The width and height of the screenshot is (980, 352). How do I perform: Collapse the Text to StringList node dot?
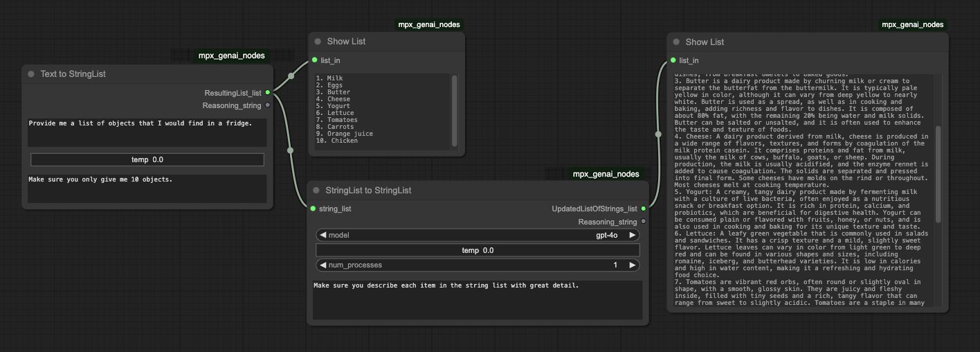[x=31, y=74]
